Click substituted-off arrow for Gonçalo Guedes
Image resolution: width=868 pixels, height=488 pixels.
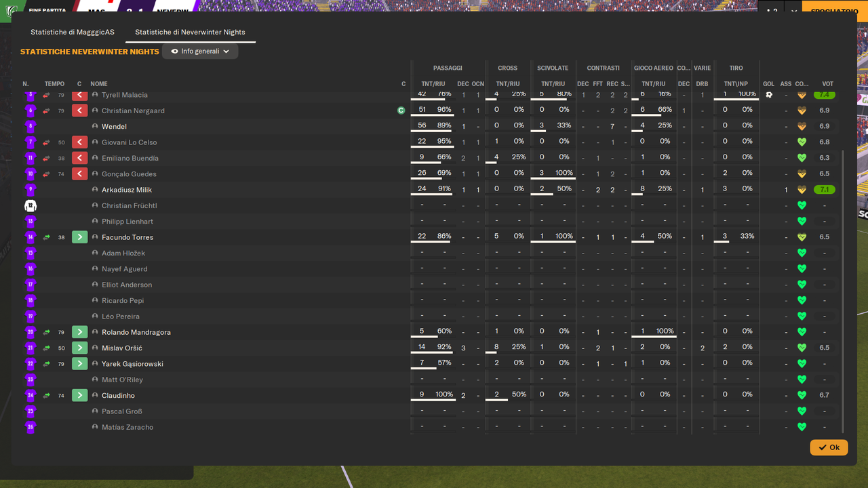click(80, 174)
